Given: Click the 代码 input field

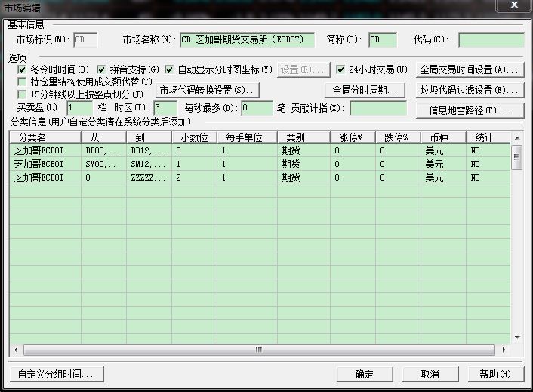Looking at the screenshot, I should click(x=490, y=40).
